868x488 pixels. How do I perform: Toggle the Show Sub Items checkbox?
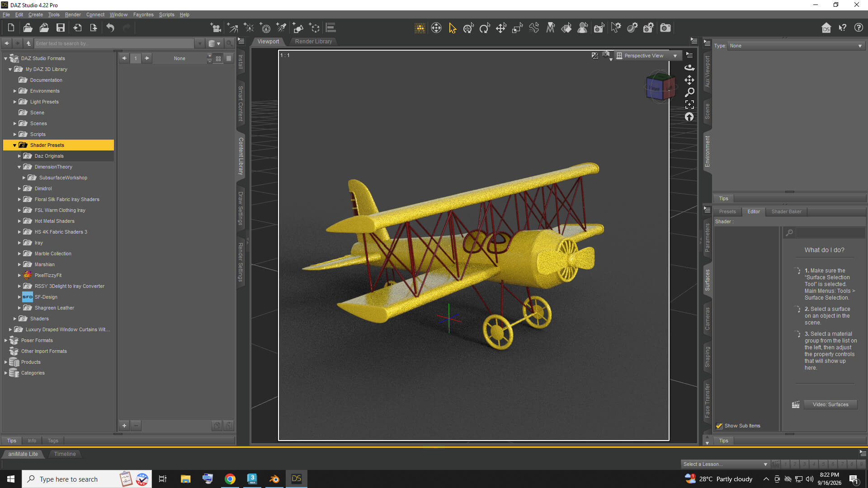click(x=719, y=426)
